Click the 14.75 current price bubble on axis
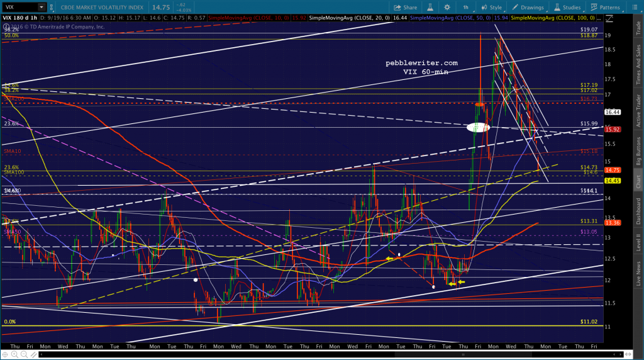The height and width of the screenshot is (360, 644). pyautogui.click(x=613, y=170)
